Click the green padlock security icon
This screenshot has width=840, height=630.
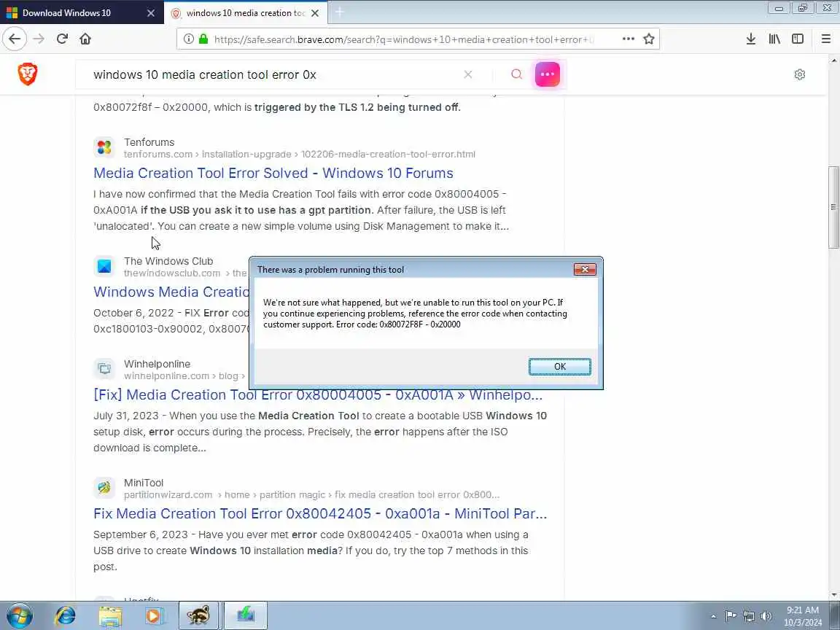coord(203,39)
